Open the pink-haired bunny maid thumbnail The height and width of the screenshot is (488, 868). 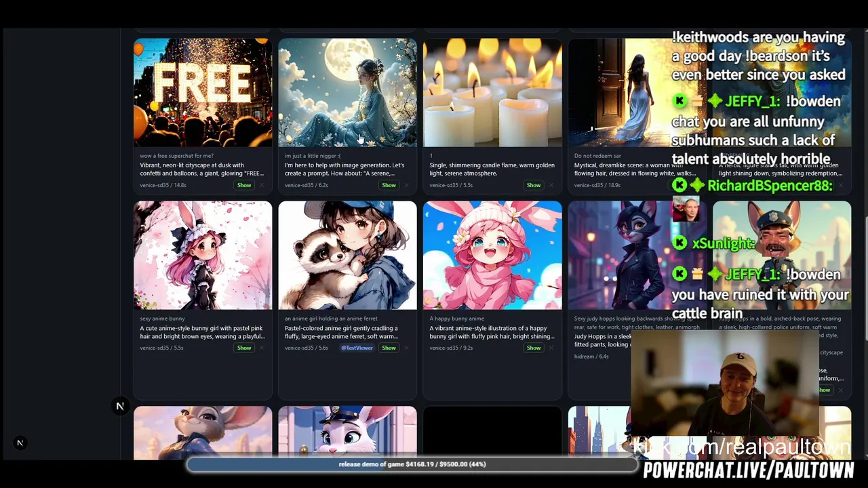(203, 256)
